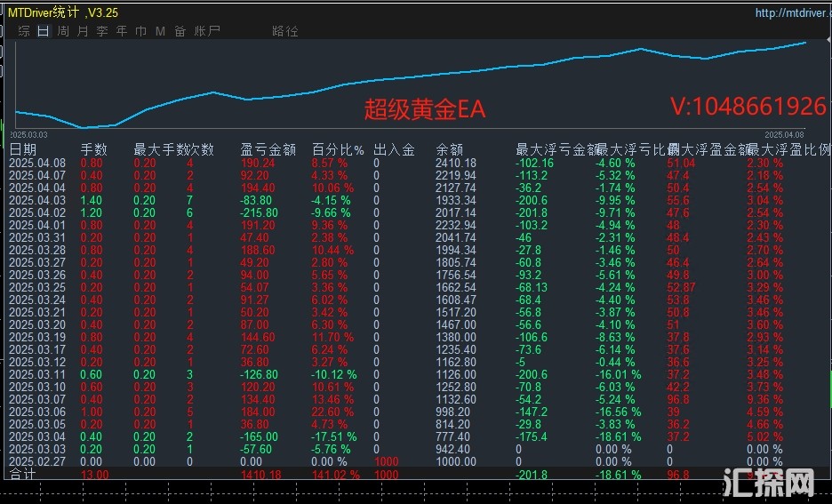Click the 盈亏金额 column header

tap(268, 150)
